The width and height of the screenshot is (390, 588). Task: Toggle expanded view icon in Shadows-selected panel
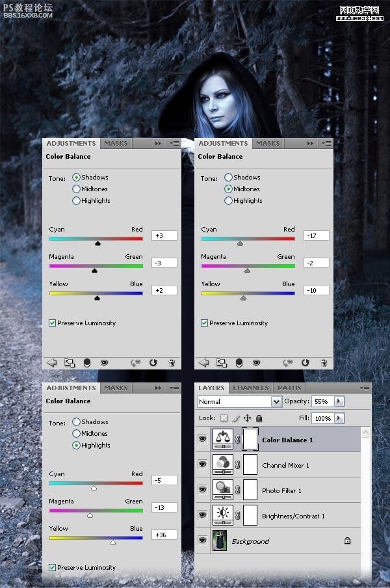70,363
